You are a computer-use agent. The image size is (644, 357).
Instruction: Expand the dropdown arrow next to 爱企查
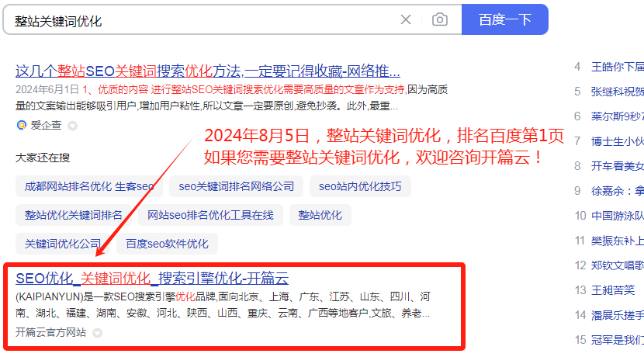tap(73, 125)
